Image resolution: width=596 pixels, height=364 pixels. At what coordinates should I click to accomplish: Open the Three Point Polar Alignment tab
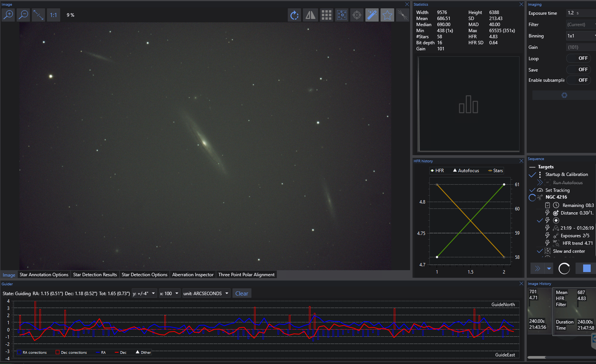(246, 275)
